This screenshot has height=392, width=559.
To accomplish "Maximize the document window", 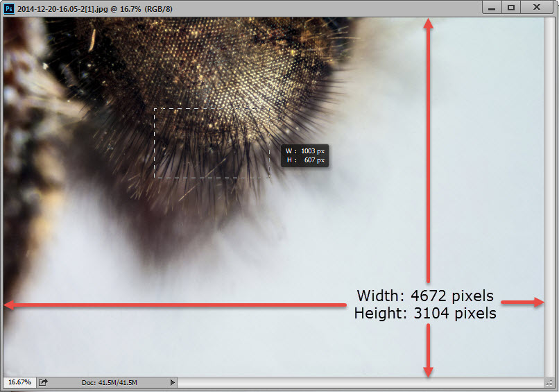I will (x=511, y=8).
